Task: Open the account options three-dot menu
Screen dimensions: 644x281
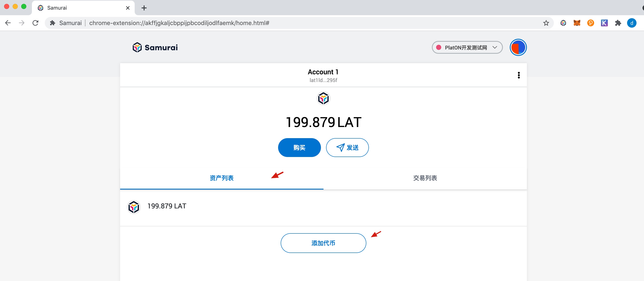Action: pyautogui.click(x=519, y=75)
